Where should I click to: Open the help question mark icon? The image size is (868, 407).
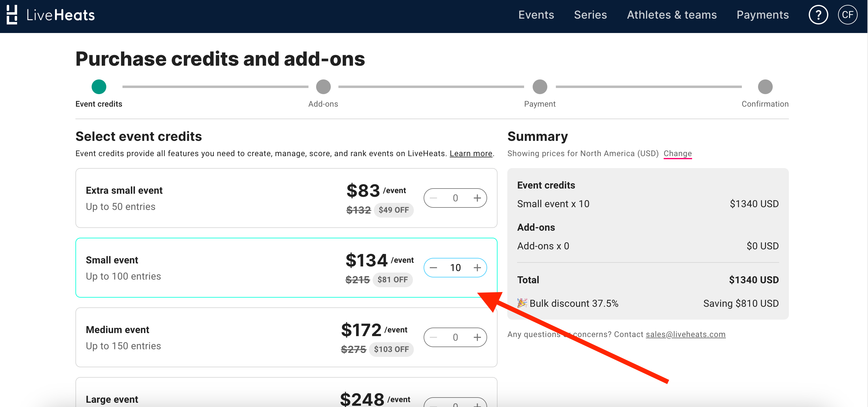pos(818,15)
